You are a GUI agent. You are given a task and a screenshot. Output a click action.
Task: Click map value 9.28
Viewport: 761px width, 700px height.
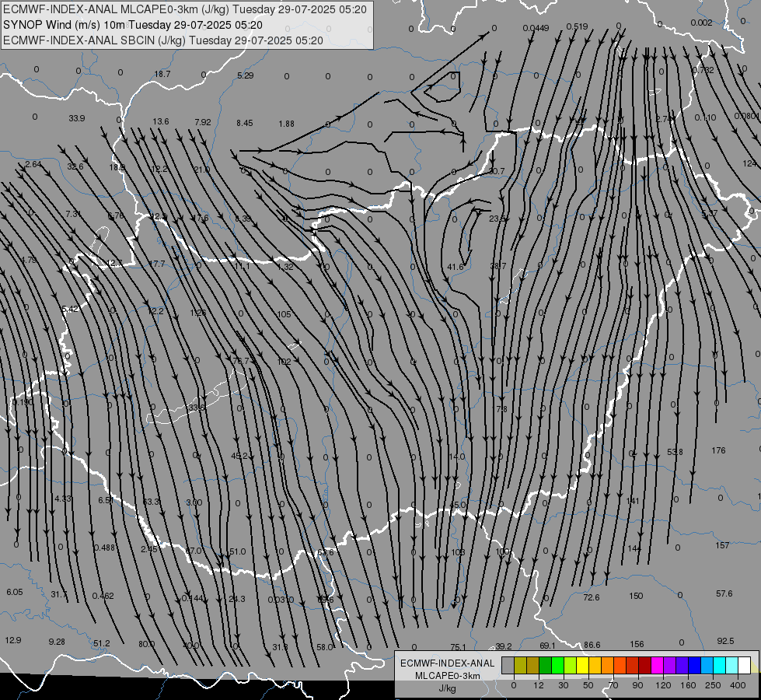(x=57, y=642)
